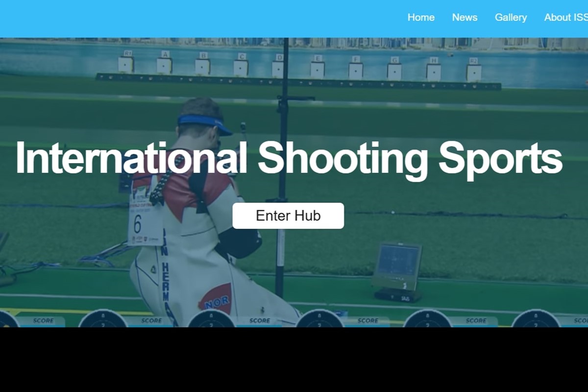Image resolution: width=588 pixels, height=392 pixels.
Task: Click the target labeled A
Action: tap(164, 65)
